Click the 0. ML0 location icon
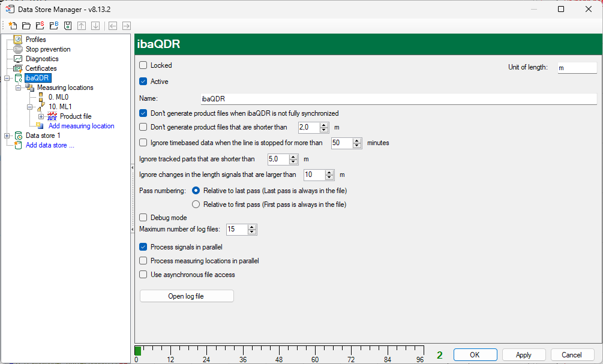The height and width of the screenshot is (364, 603). (x=41, y=97)
